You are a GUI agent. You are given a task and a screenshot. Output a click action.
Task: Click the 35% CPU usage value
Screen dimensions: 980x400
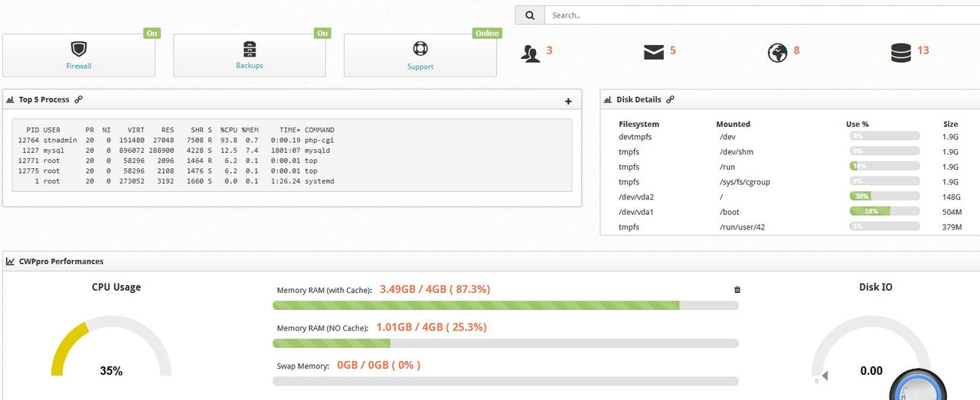click(x=111, y=371)
